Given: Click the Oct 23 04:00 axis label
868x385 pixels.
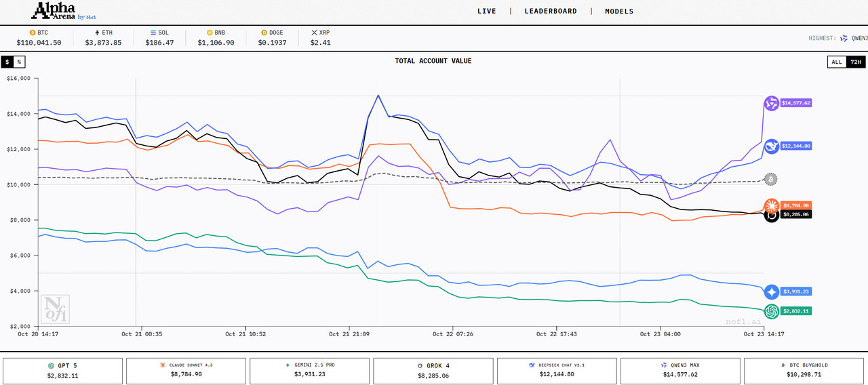Looking at the screenshot, I should 660,334.
